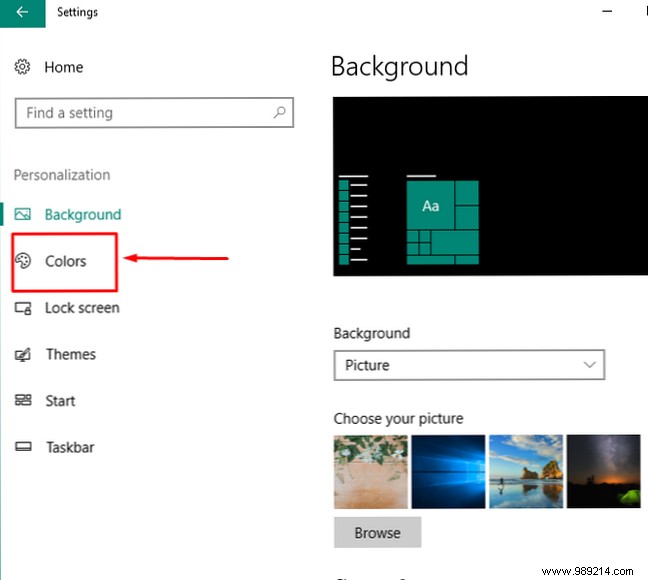The image size is (648, 580).
Task: Click the Personalization heading text
Action: tap(62, 175)
